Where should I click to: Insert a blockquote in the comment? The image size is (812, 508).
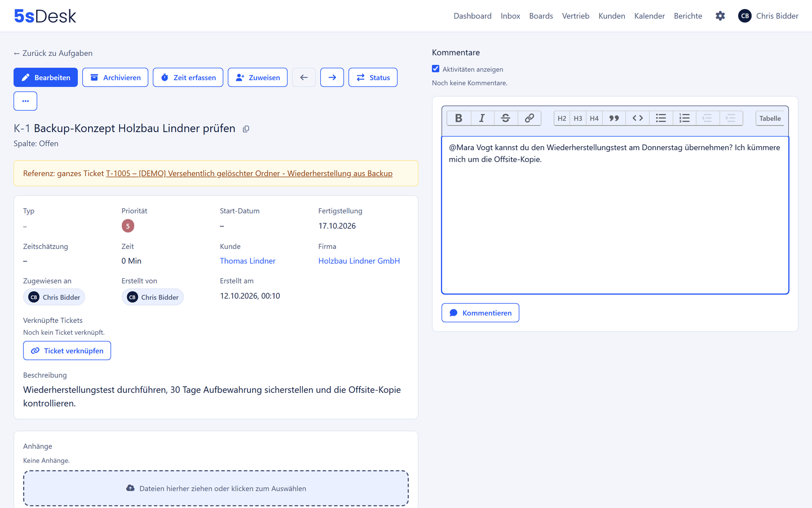[x=614, y=118]
